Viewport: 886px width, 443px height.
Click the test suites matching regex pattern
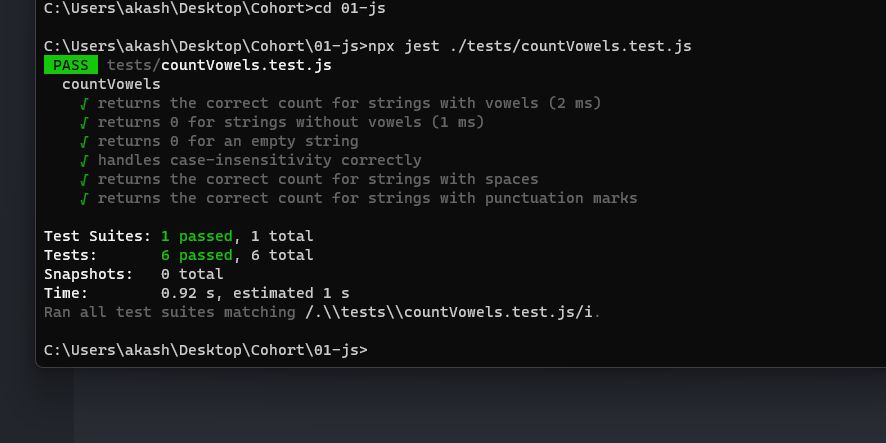[x=449, y=312]
